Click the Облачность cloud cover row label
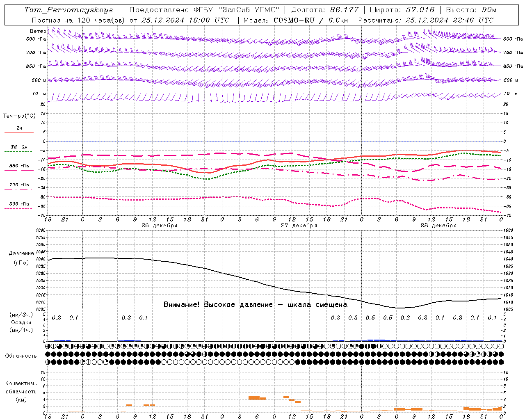 click(21, 356)
